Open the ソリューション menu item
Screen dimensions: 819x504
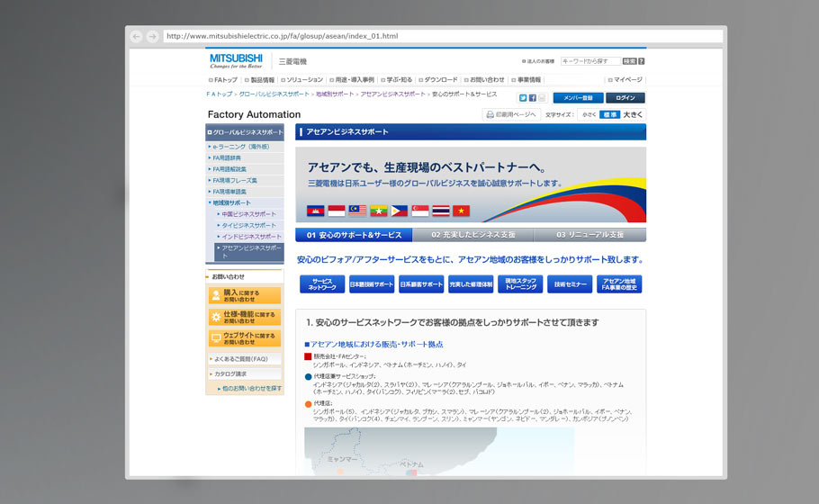(301, 80)
